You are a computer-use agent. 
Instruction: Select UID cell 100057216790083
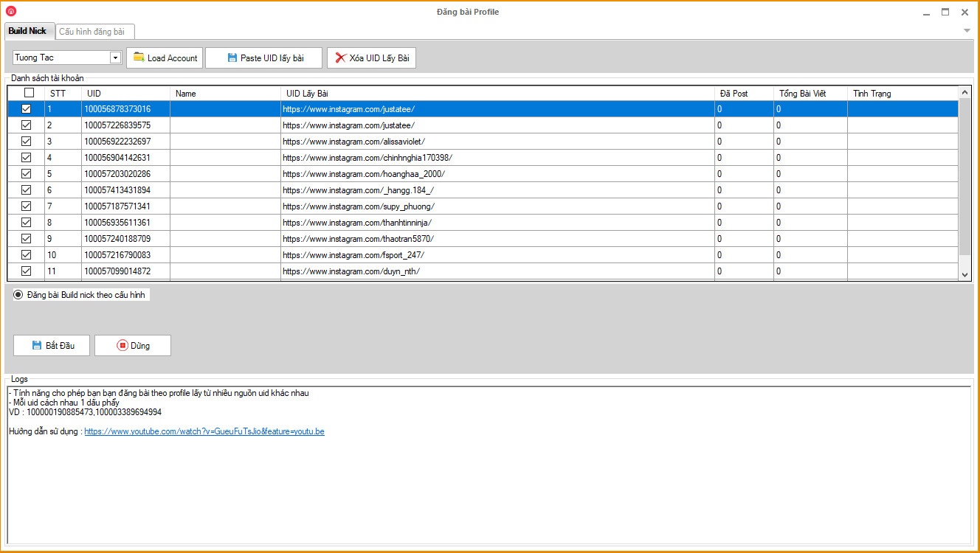[125, 255]
